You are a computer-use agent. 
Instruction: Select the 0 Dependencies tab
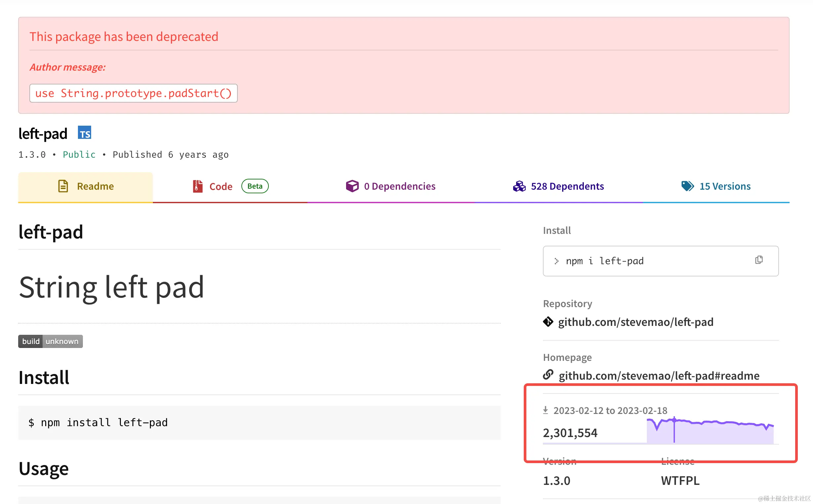pos(399,186)
